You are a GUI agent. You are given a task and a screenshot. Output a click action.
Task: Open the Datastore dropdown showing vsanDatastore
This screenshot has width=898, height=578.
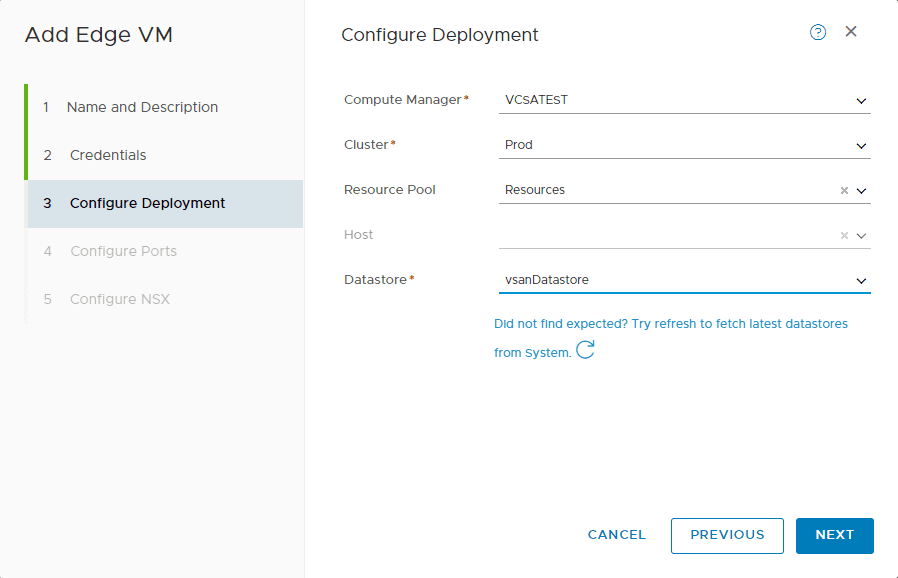[x=860, y=280]
